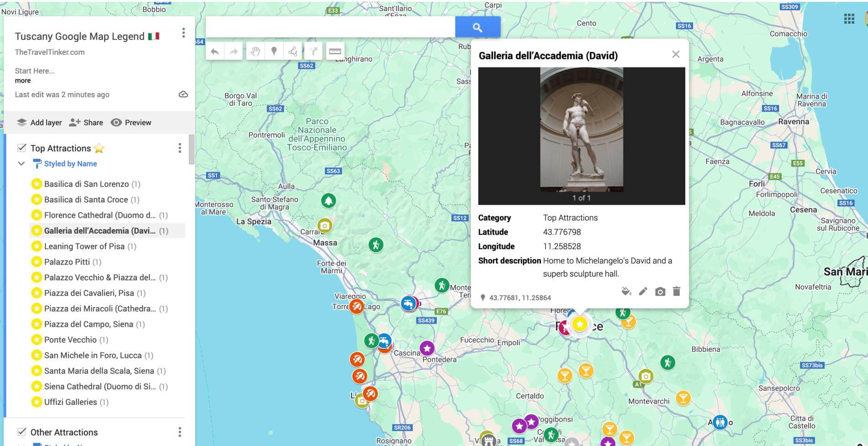
Task: Uncheck the Top Attractions layer checkbox
Action: point(21,148)
